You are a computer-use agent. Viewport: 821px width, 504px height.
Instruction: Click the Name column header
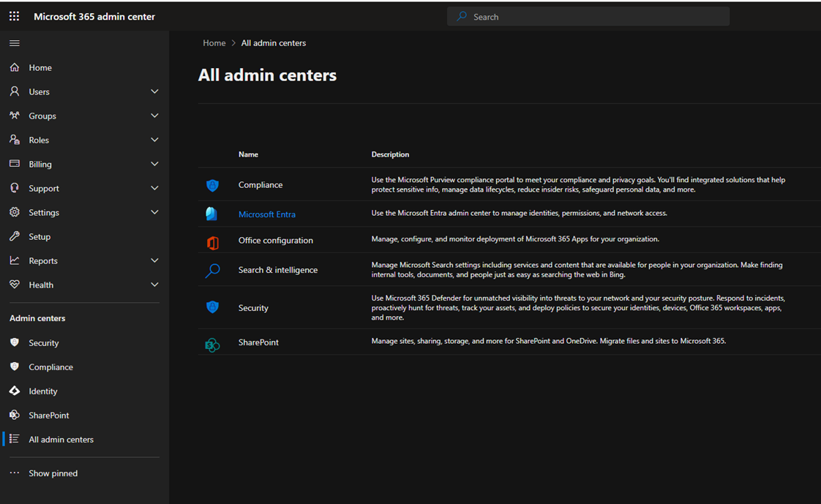point(248,154)
